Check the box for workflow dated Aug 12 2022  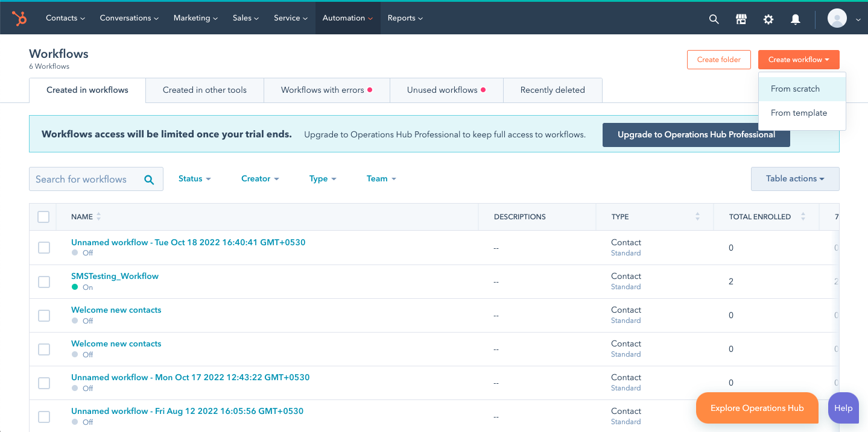(x=44, y=416)
